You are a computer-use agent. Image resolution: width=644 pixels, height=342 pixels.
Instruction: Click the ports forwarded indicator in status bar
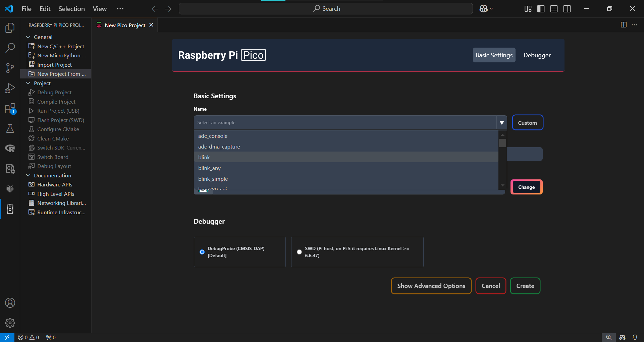(x=51, y=337)
